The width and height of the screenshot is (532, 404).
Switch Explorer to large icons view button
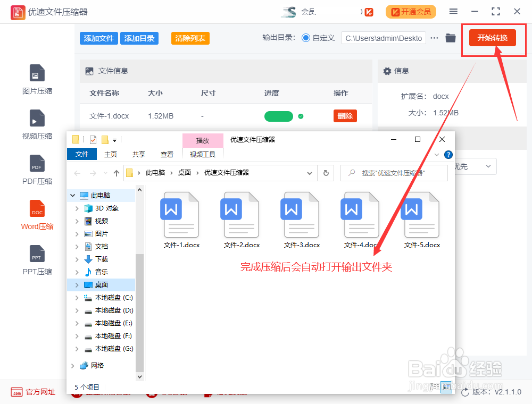[446, 386]
